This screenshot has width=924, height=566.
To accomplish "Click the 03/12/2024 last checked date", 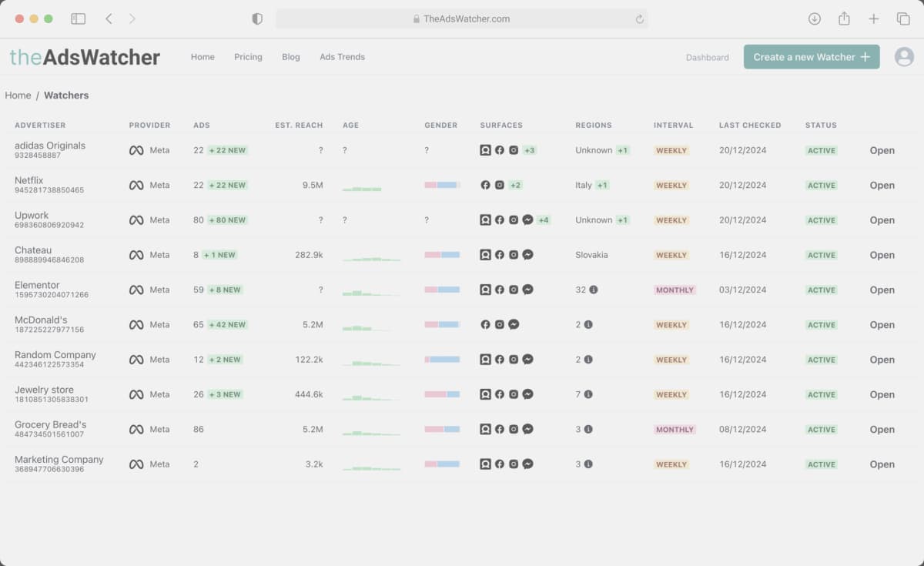I will click(743, 290).
